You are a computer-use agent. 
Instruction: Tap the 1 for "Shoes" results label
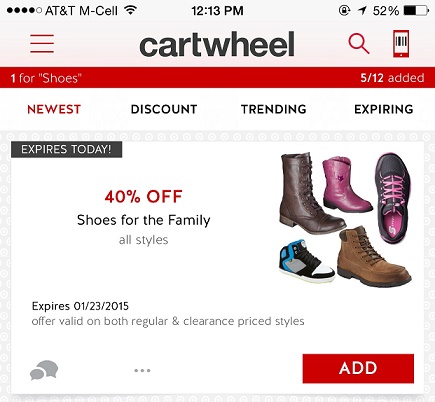coord(46,78)
